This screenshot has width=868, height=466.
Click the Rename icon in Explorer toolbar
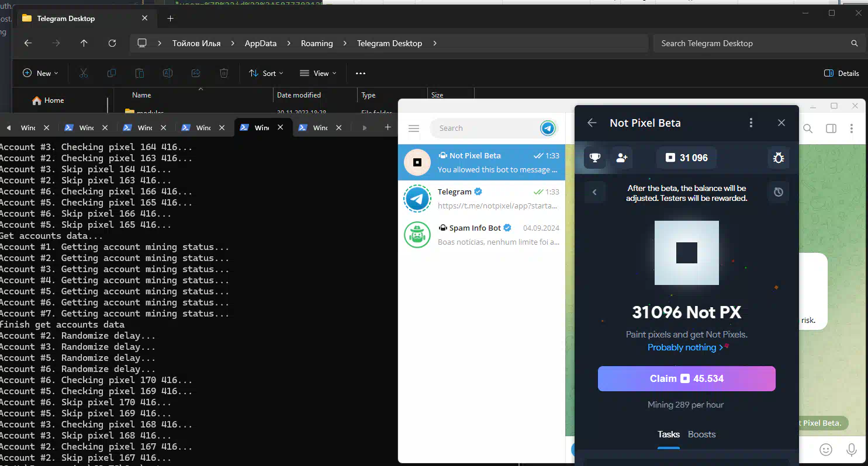(168, 73)
